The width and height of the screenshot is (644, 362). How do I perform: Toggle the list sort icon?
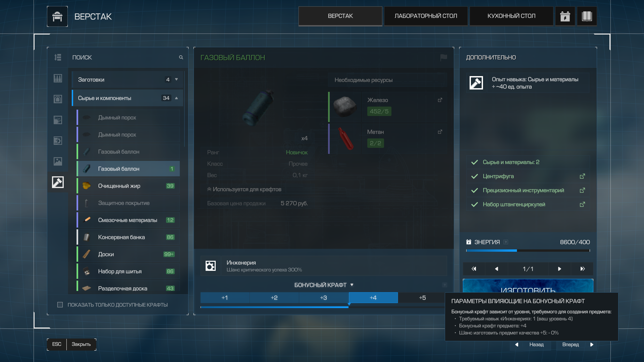click(58, 57)
